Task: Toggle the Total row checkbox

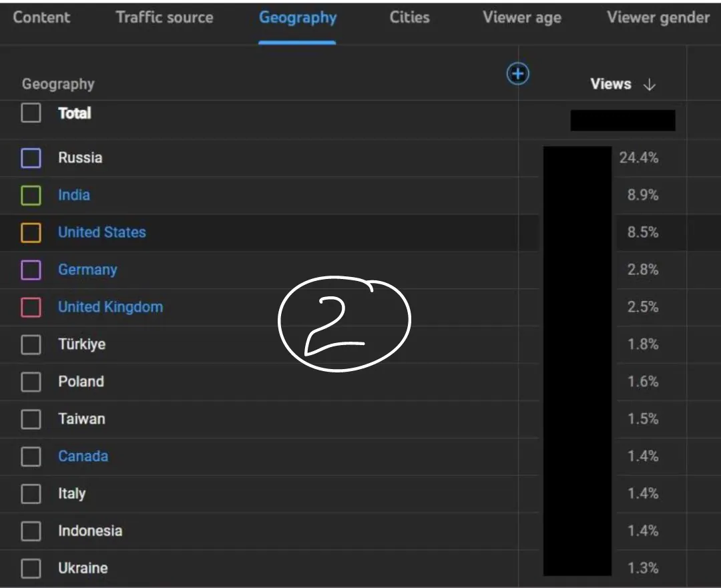Action: 31,113
